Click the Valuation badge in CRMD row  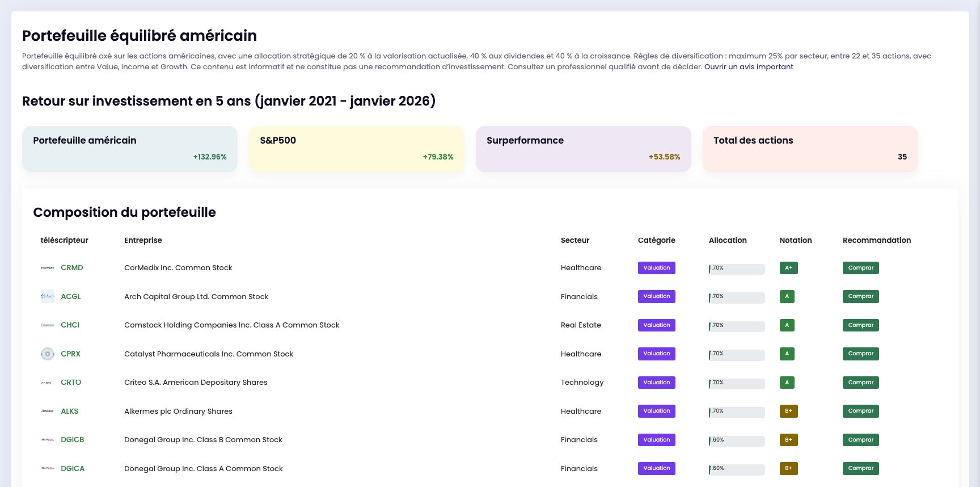pyautogui.click(x=657, y=268)
